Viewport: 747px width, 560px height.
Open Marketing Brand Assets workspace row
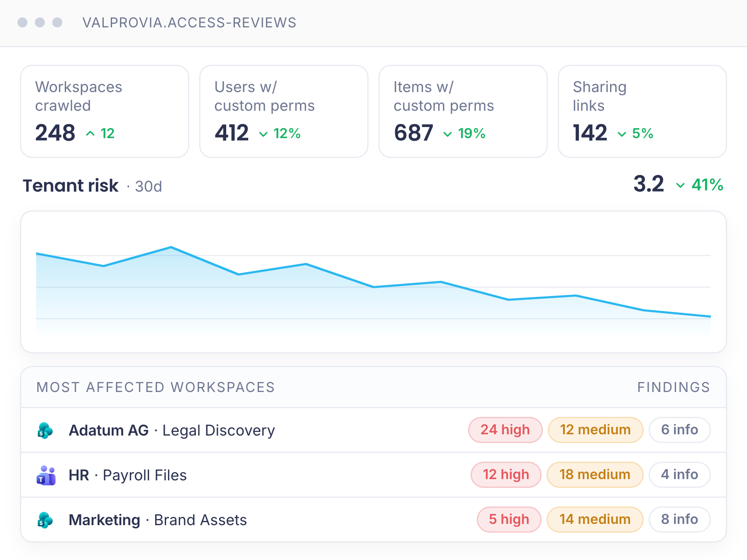tap(373, 520)
